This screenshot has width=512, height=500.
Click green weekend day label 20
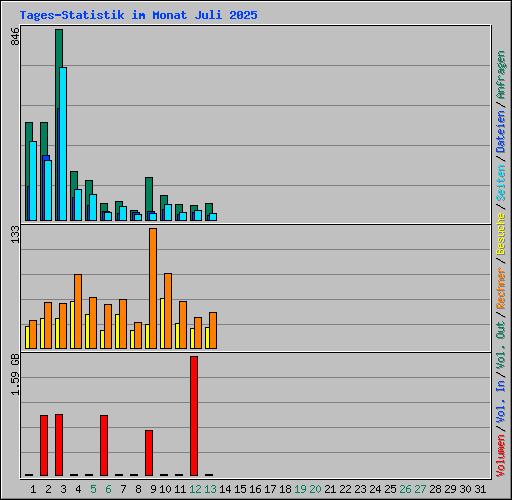point(315,489)
